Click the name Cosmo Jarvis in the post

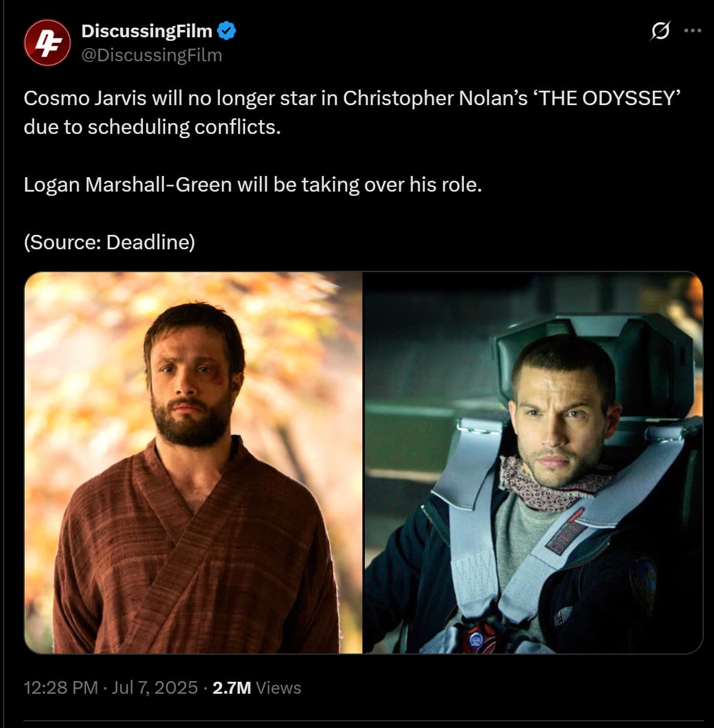point(85,98)
